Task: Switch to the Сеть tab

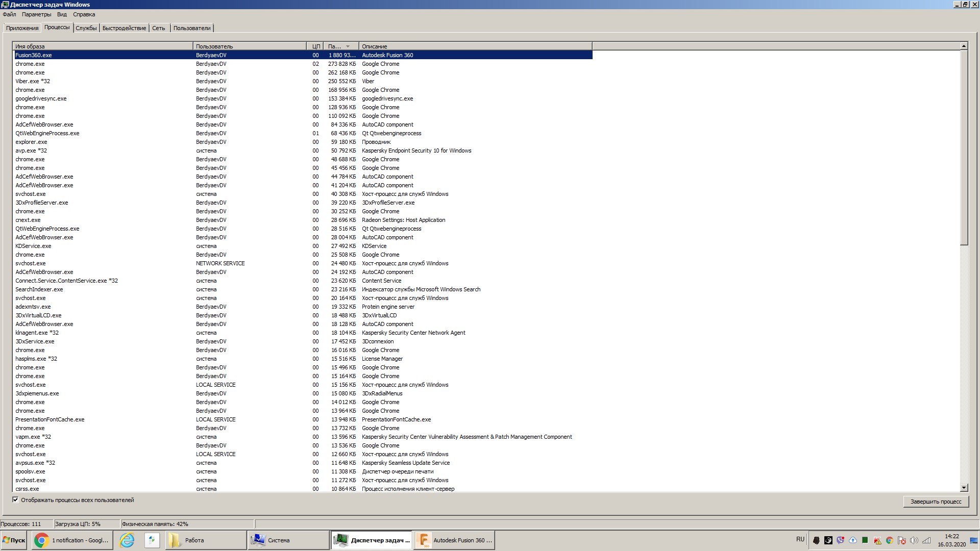Action: click(x=158, y=28)
